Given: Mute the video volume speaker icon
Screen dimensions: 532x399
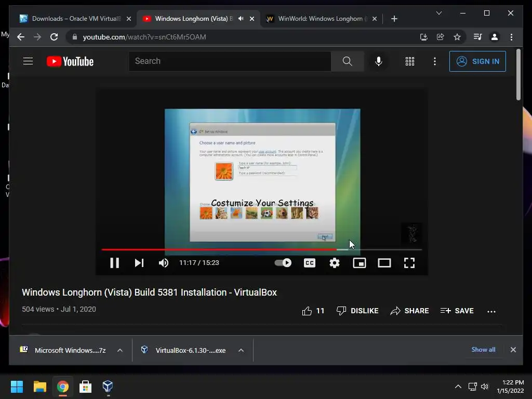Looking at the screenshot, I should [x=164, y=263].
